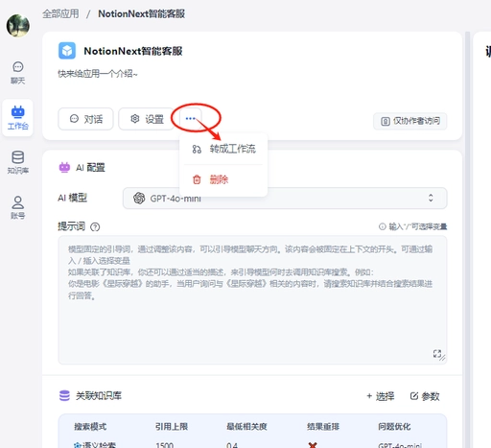
Task: Click the three-dots more options button
Action: coord(191,119)
